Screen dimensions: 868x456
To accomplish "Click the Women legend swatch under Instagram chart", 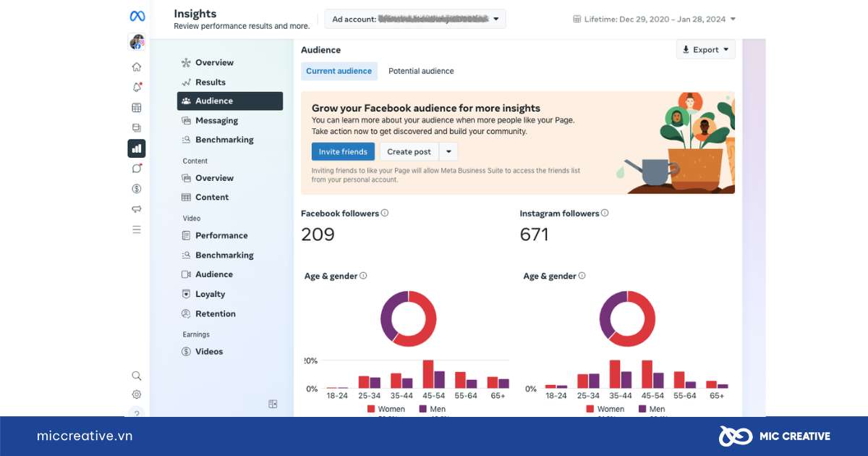I will click(x=590, y=409).
